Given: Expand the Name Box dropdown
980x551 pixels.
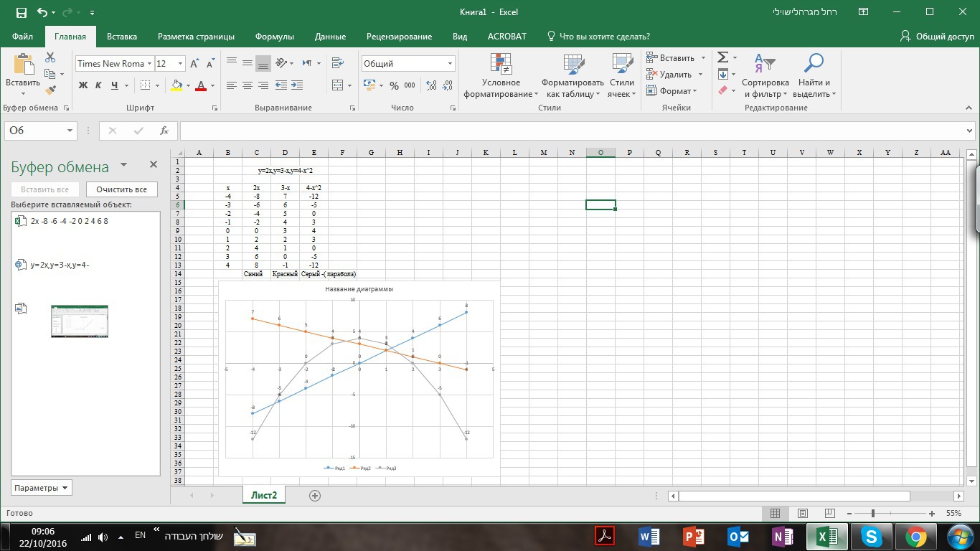Looking at the screenshot, I should [x=70, y=131].
